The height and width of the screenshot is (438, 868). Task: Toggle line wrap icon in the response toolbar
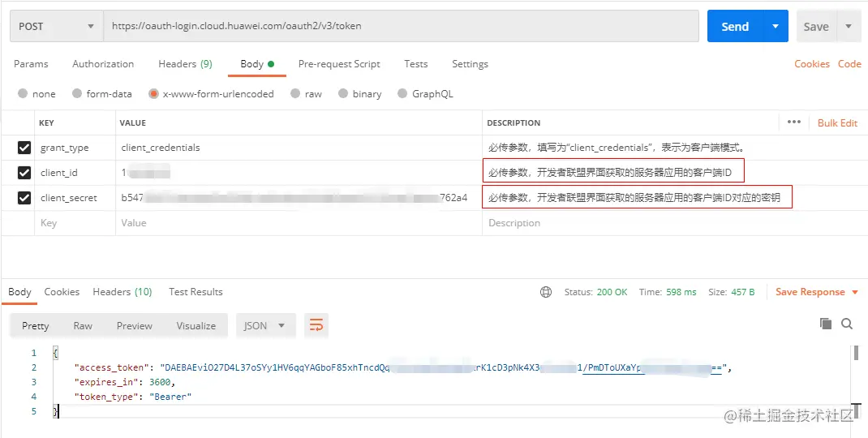click(316, 325)
